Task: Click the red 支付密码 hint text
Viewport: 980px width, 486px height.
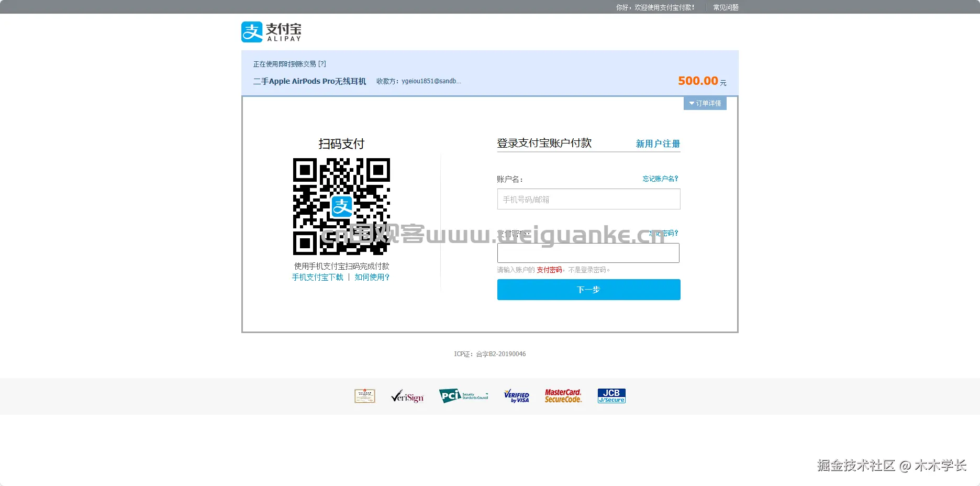Action: [x=549, y=270]
